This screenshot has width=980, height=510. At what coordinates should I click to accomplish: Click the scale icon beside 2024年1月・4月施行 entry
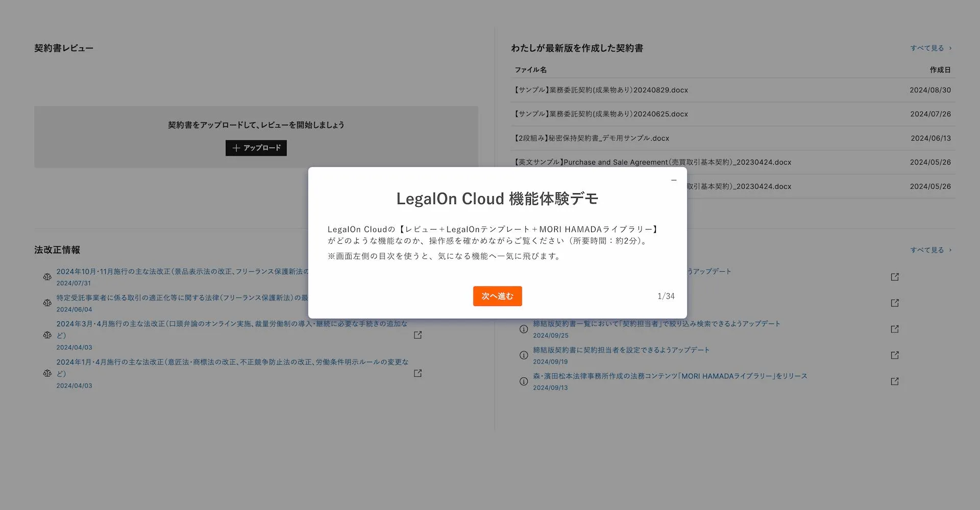tap(47, 373)
